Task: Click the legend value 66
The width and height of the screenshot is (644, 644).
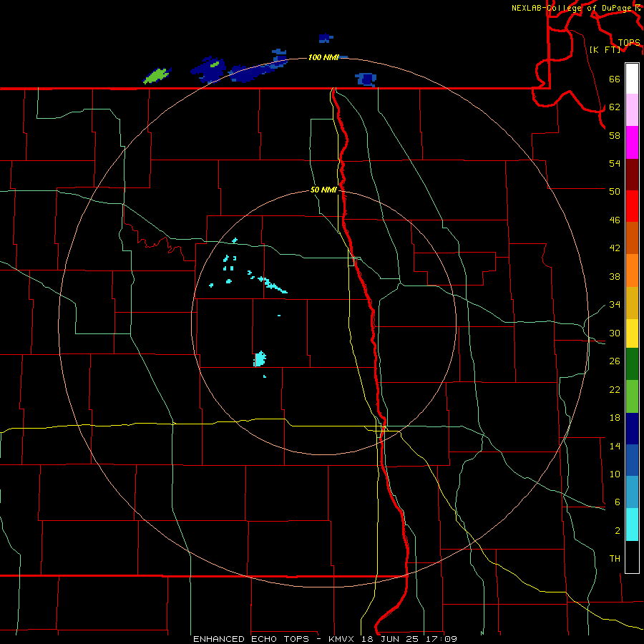Action: (615, 79)
